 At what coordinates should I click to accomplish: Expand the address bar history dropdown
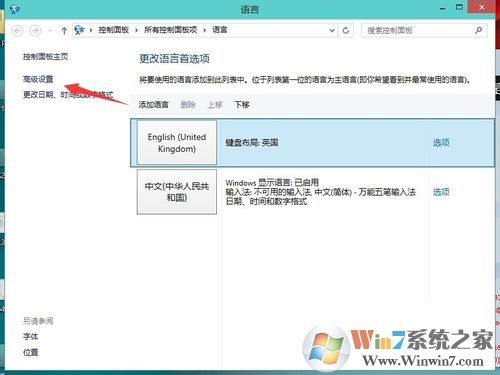tap(332, 30)
